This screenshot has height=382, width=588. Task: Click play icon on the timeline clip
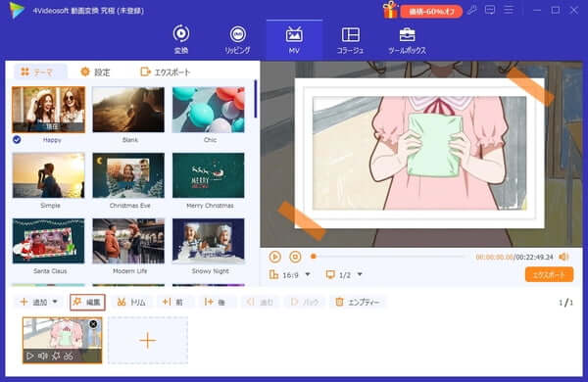30,356
